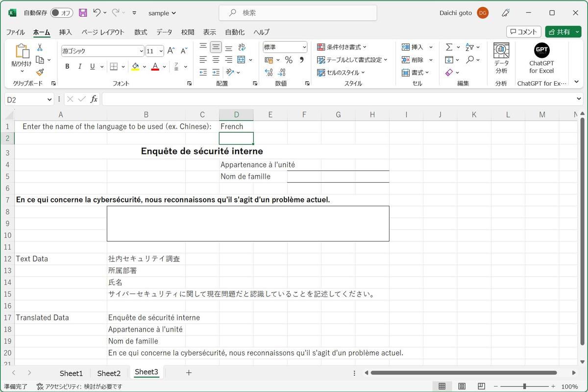The width and height of the screenshot is (588, 392).
Task: Select Normal view in status bar
Action: point(441,386)
